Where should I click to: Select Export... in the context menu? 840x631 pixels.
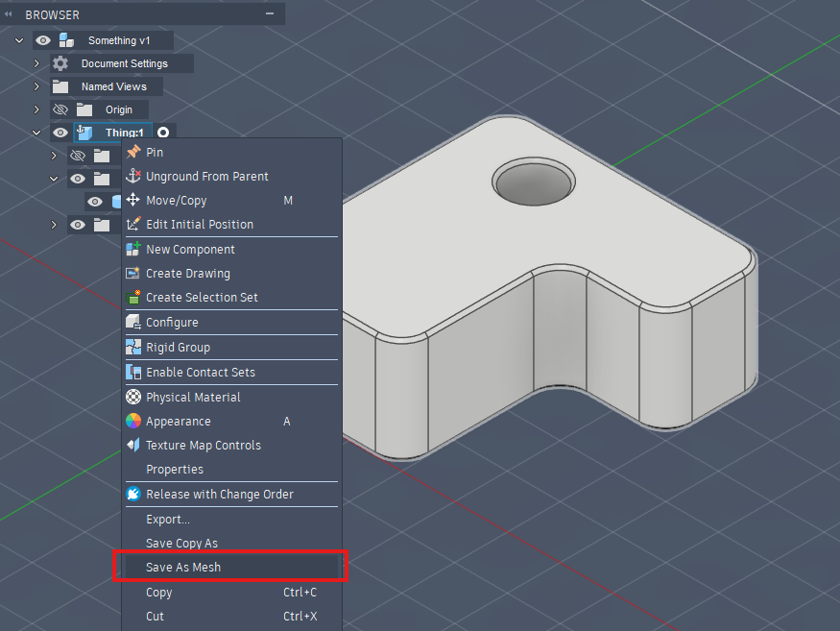pyautogui.click(x=168, y=519)
